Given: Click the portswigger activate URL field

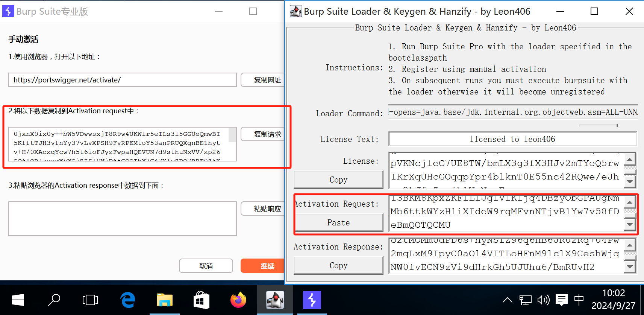Looking at the screenshot, I should coord(123,80).
